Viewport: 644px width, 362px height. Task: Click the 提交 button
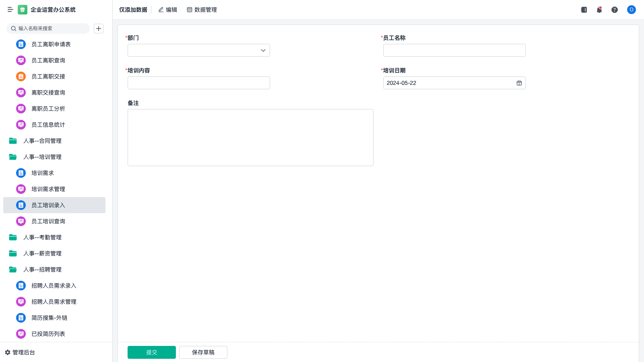[151, 352]
